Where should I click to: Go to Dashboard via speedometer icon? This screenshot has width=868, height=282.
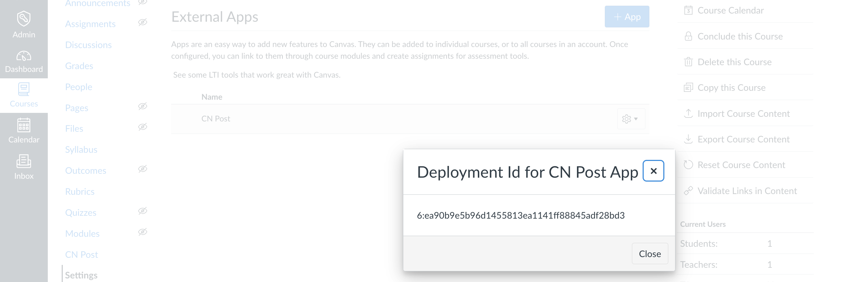pyautogui.click(x=24, y=56)
